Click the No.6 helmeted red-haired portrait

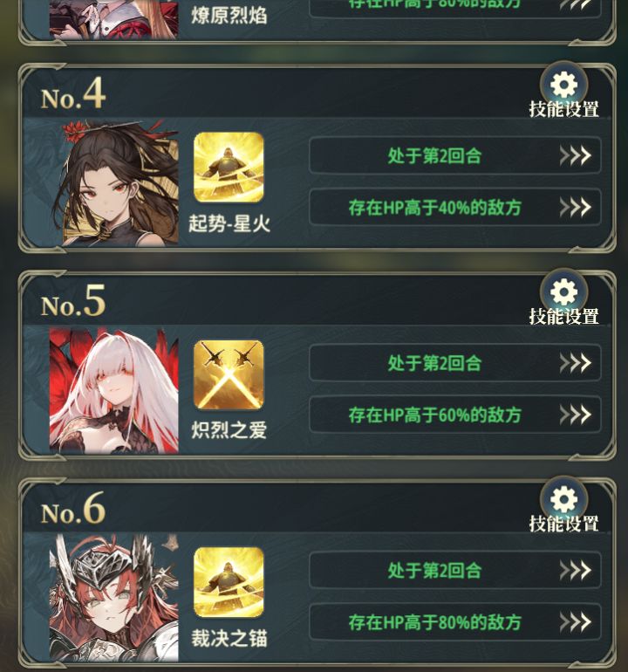point(114,598)
